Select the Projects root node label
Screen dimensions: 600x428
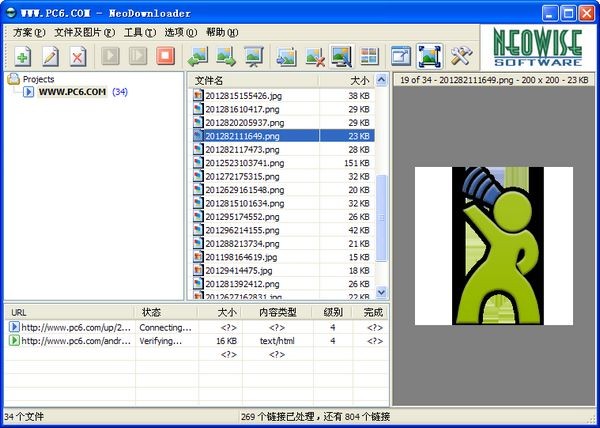[38, 79]
